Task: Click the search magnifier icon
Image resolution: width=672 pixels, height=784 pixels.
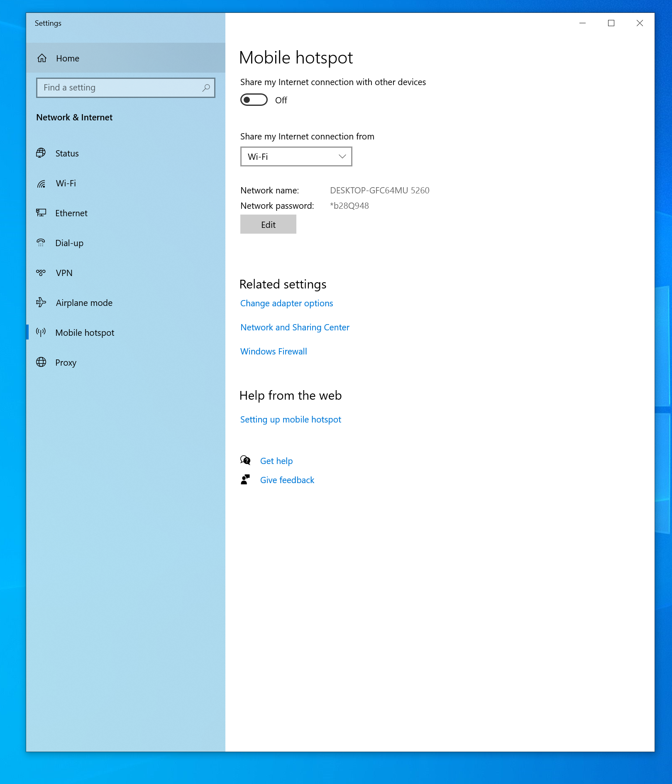Action: (x=206, y=88)
